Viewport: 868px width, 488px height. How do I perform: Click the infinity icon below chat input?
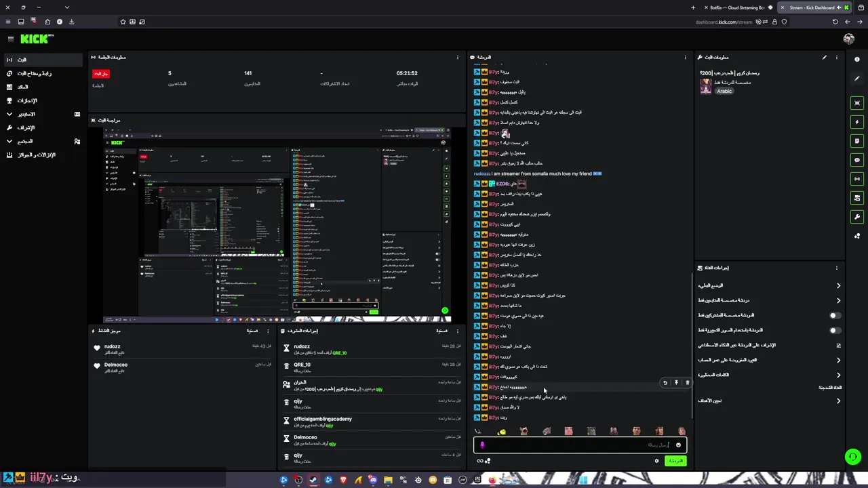(x=479, y=461)
